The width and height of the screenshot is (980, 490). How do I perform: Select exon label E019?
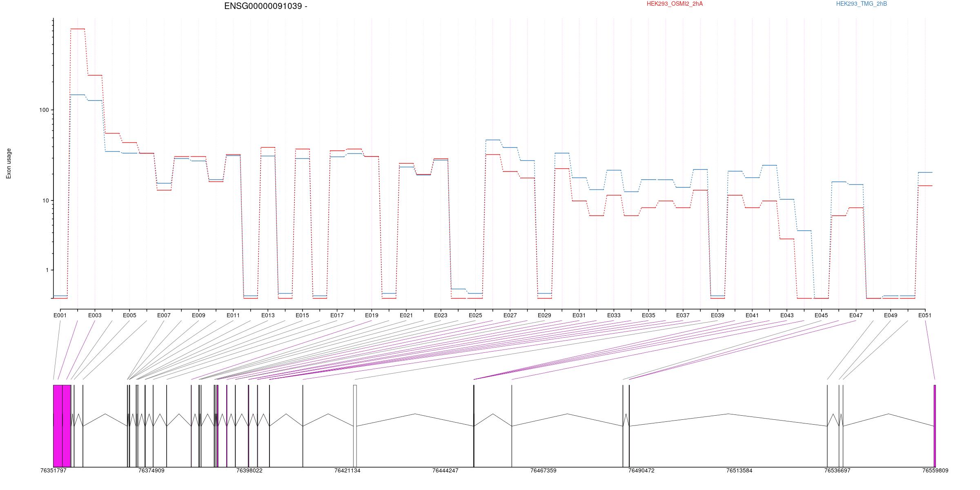[372, 315]
